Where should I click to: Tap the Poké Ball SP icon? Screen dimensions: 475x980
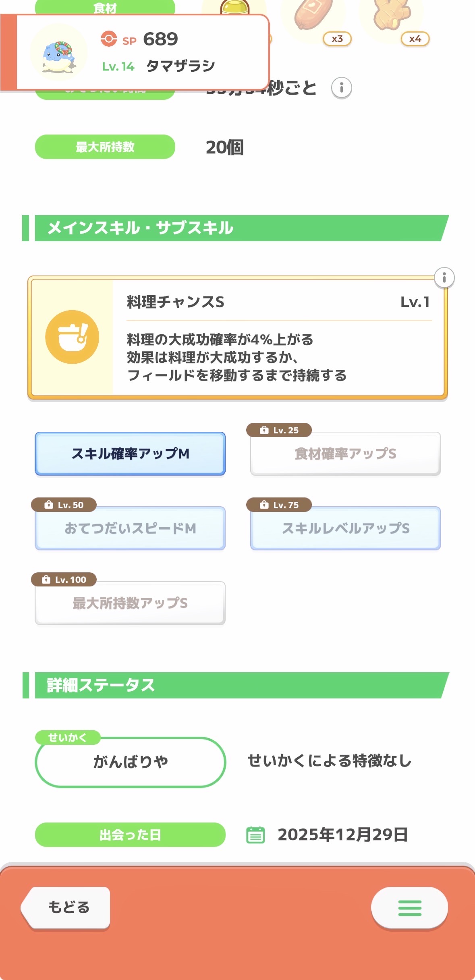click(x=108, y=39)
